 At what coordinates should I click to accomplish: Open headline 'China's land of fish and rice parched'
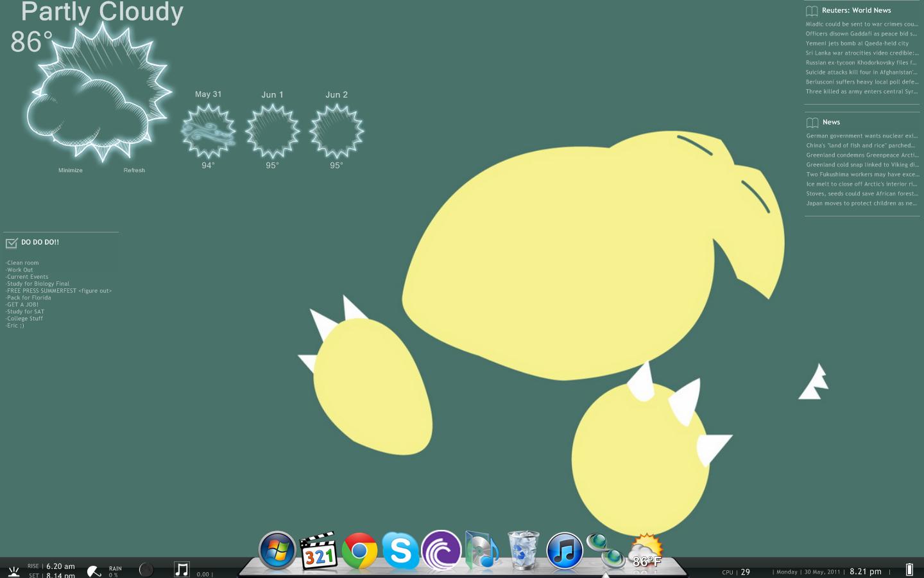click(x=860, y=146)
